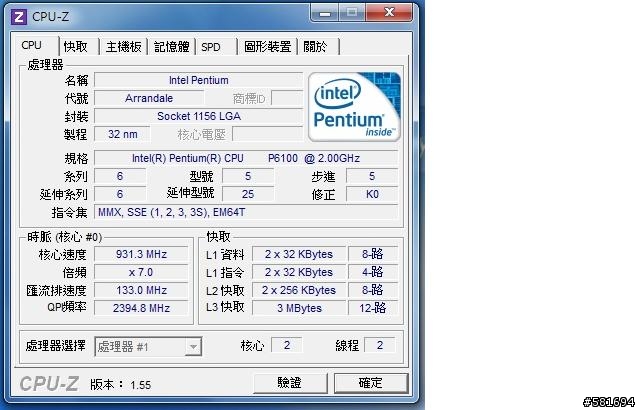Select the CPU tab
The height and width of the screenshot is (410, 640).
tap(32, 45)
